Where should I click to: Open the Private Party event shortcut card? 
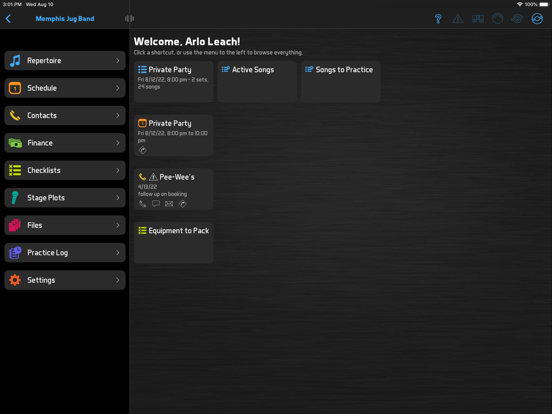click(x=174, y=135)
